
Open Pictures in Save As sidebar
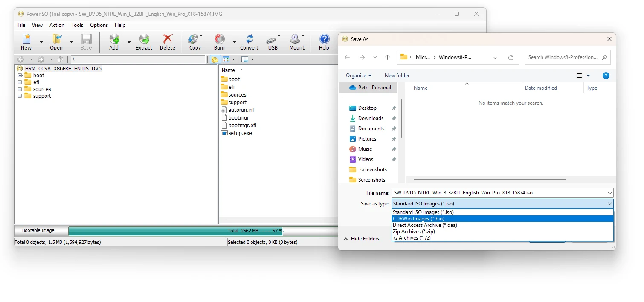(x=367, y=139)
